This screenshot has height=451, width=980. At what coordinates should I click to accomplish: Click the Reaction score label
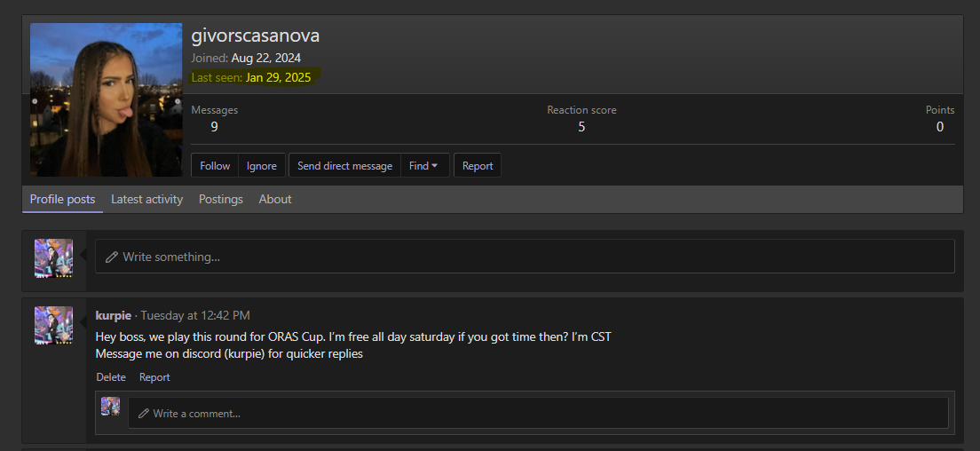(x=581, y=110)
